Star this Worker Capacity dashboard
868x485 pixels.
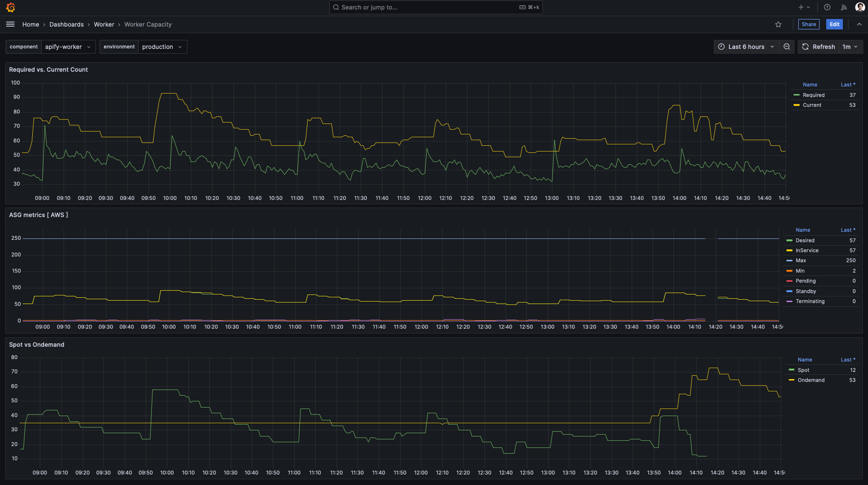tap(778, 24)
